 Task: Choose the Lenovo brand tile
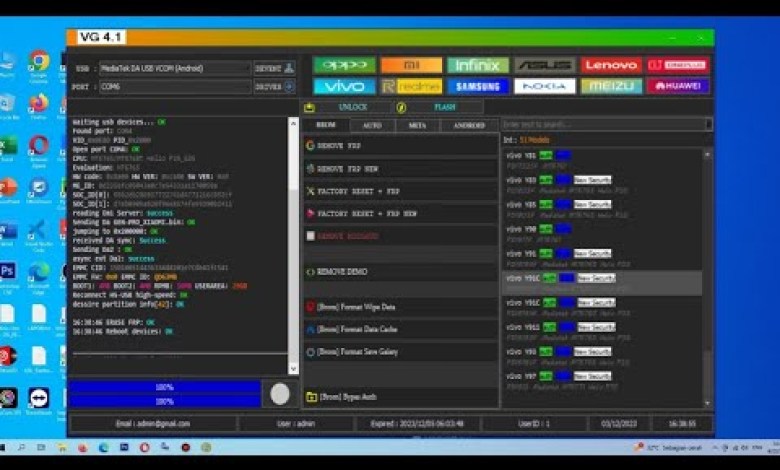coord(611,65)
